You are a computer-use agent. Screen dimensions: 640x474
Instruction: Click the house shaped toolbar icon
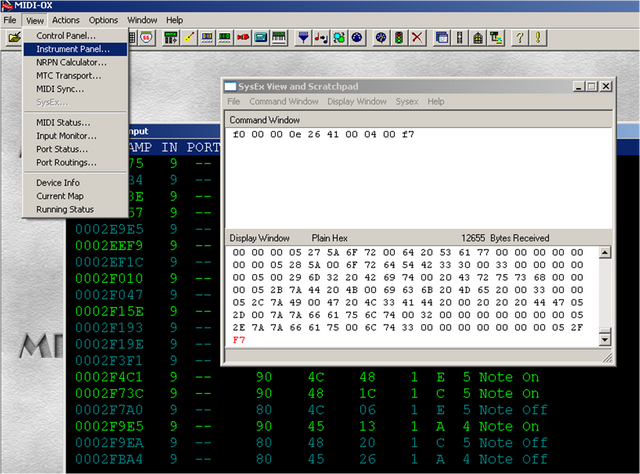(478, 38)
